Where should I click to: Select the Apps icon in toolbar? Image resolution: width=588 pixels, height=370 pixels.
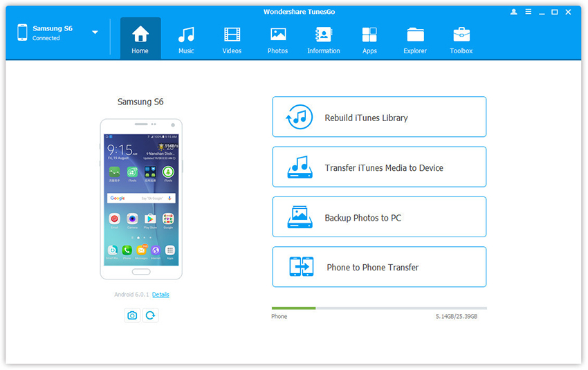369,39
